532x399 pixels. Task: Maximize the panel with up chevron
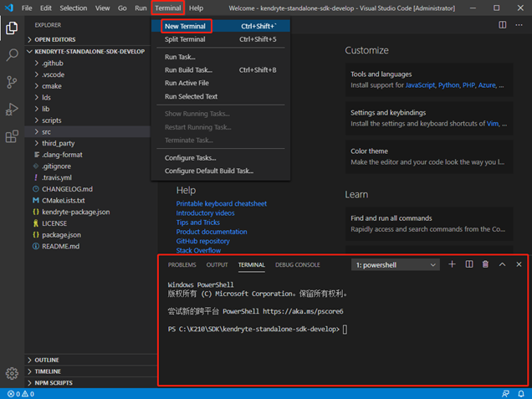[502, 264]
